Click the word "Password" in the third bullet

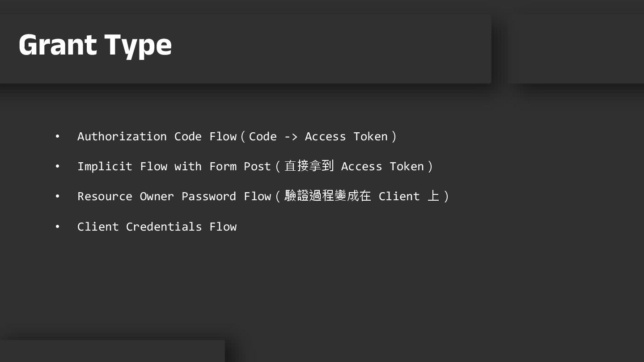(208, 196)
